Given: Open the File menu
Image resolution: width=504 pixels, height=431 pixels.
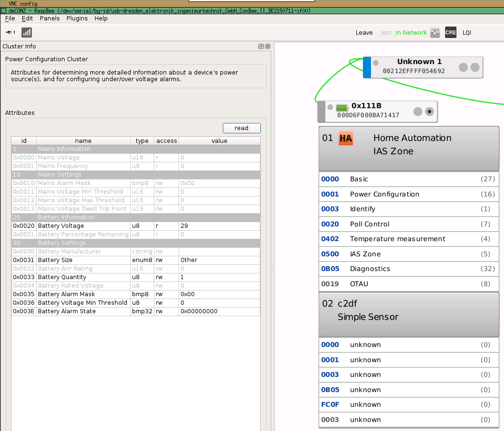Looking at the screenshot, I should click(10, 19).
